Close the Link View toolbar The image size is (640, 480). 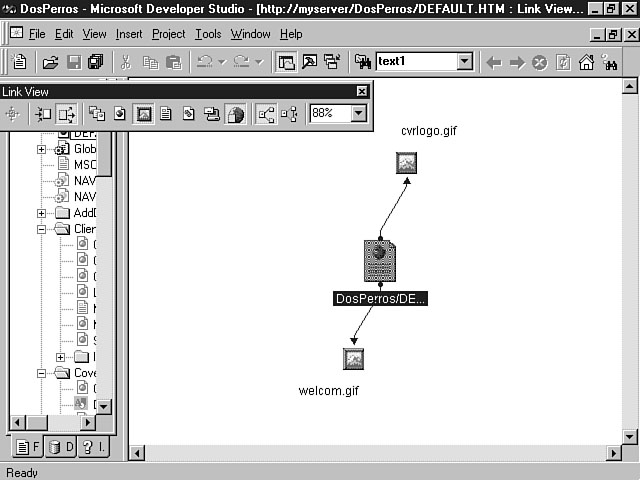coord(362,92)
